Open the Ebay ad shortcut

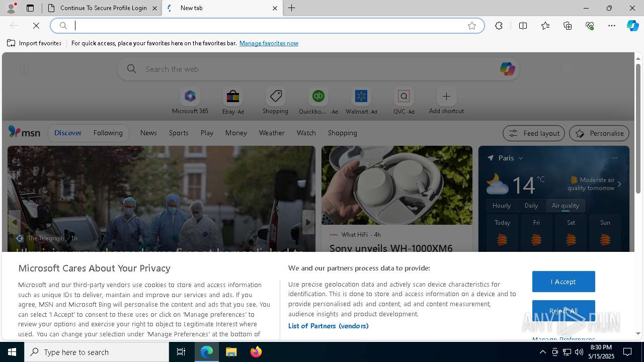point(233,101)
